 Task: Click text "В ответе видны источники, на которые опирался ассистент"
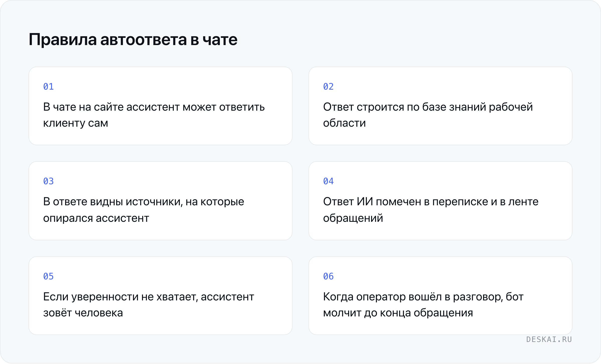click(x=143, y=210)
